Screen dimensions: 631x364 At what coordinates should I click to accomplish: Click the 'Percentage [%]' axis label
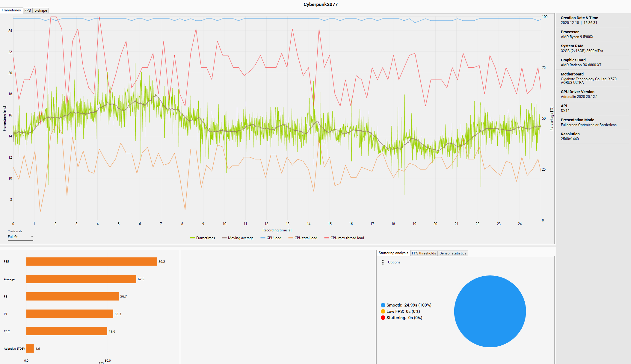(x=551, y=119)
